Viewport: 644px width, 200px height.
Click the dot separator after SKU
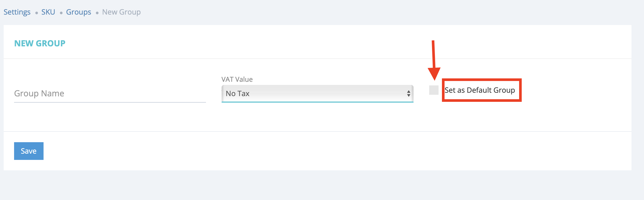coord(61,13)
